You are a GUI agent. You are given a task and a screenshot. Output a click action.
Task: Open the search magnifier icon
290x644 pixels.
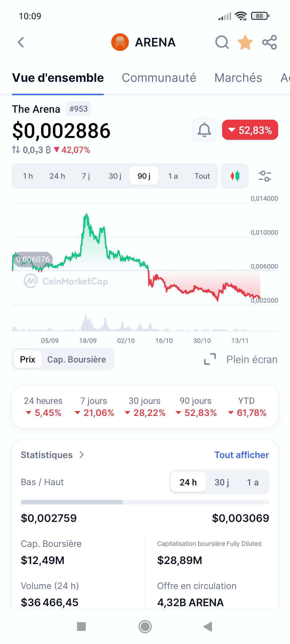(x=222, y=42)
